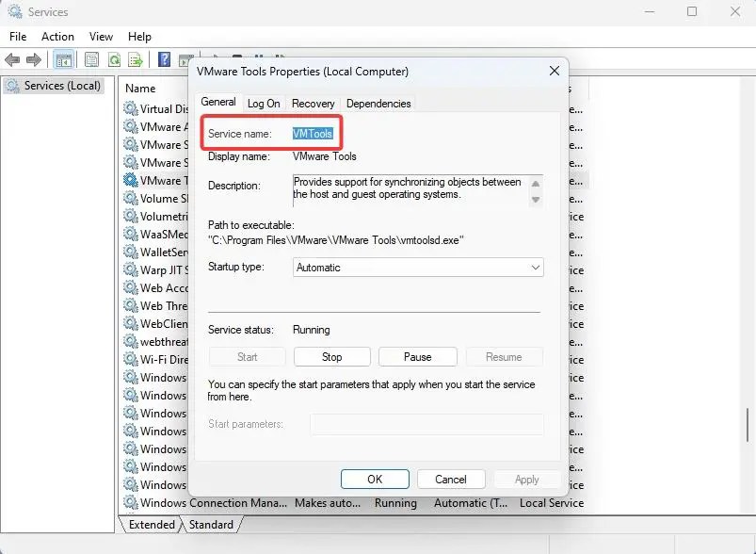756x554 pixels.
Task: Click the greyed-out Apply button
Action: coord(526,480)
